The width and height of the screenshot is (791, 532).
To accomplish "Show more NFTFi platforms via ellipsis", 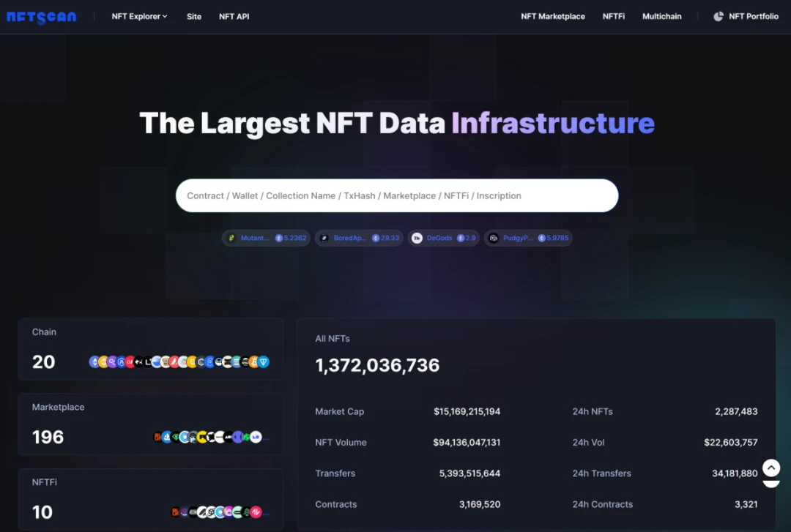I will click(267, 513).
